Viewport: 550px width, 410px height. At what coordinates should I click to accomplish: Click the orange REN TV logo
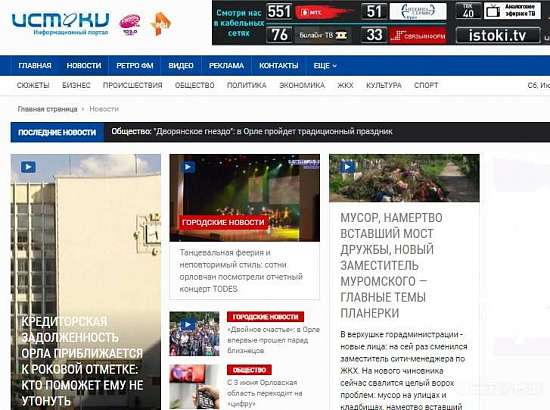click(160, 24)
